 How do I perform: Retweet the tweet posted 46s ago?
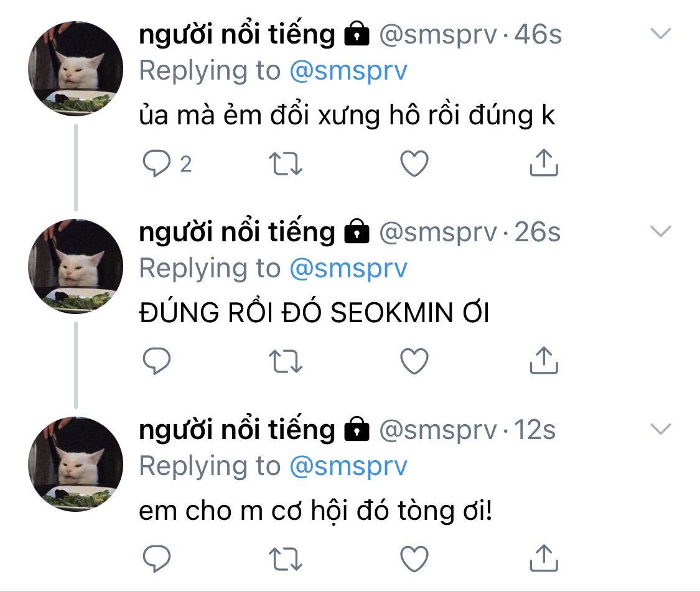(x=285, y=164)
